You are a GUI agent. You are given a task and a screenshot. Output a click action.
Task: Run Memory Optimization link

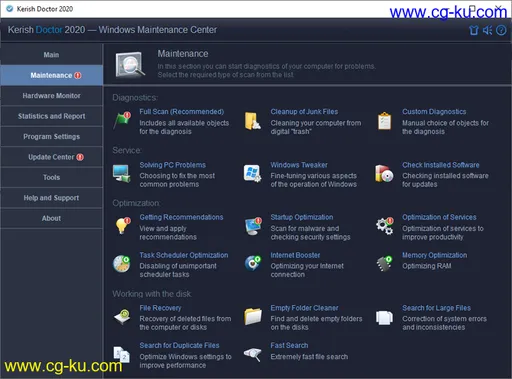[434, 255]
